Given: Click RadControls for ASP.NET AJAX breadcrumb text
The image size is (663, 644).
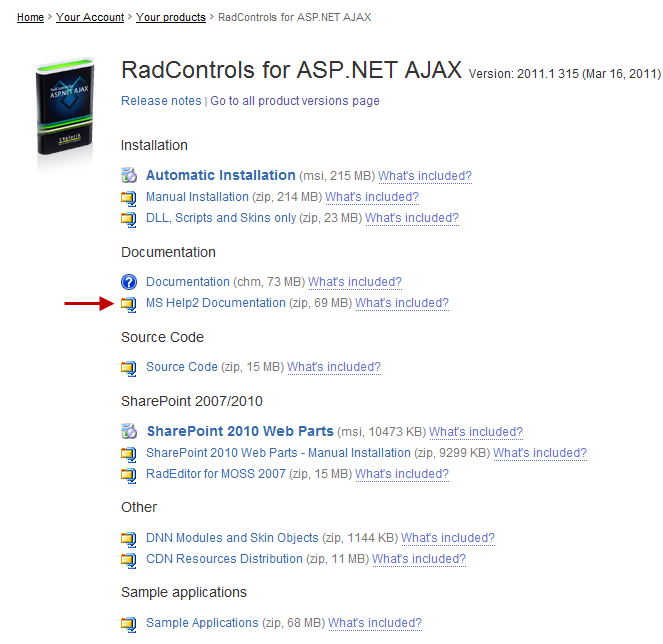Looking at the screenshot, I should pos(295,17).
